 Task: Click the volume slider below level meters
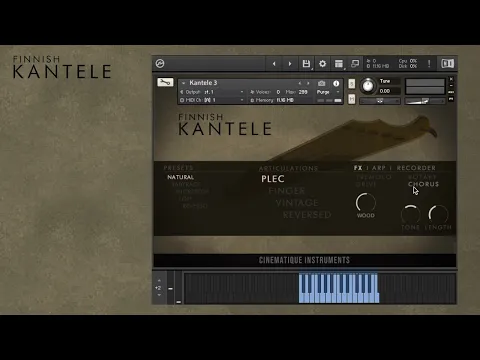click(x=425, y=101)
